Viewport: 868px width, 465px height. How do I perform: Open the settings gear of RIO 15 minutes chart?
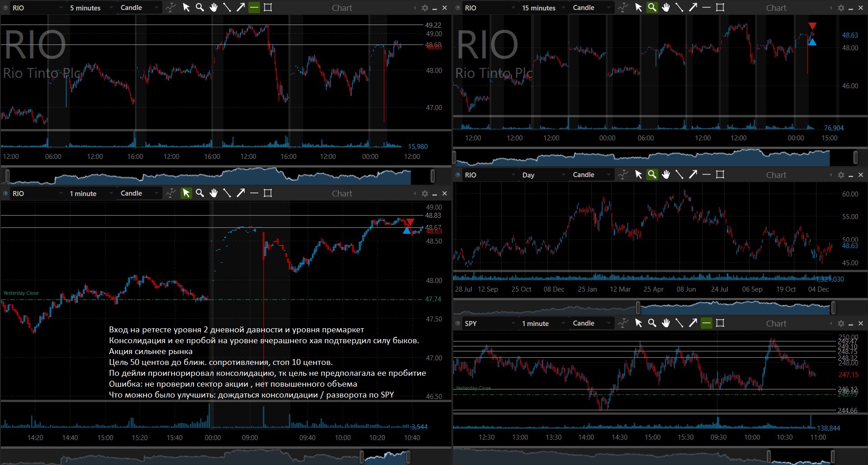(841, 8)
